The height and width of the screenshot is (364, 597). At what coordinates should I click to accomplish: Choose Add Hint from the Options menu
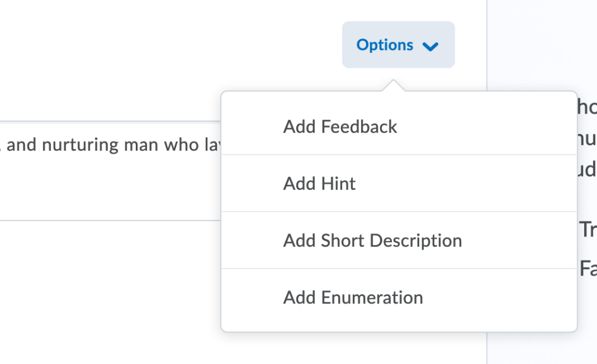point(319,183)
